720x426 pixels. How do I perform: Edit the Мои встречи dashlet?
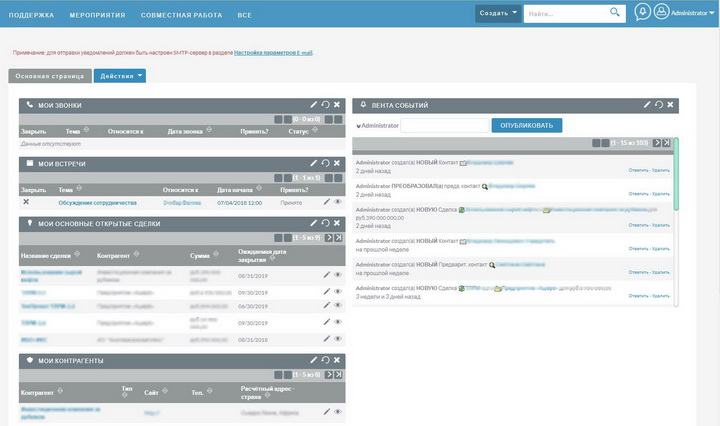pyautogui.click(x=314, y=163)
